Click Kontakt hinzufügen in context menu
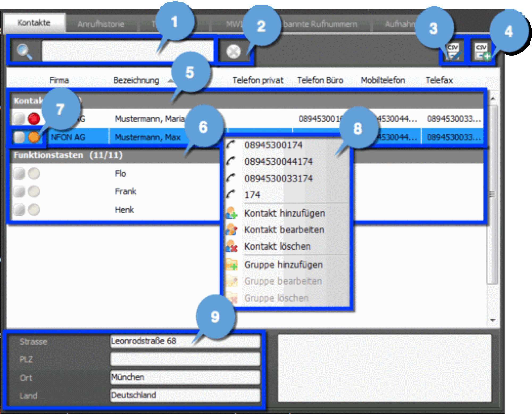 pos(284,213)
